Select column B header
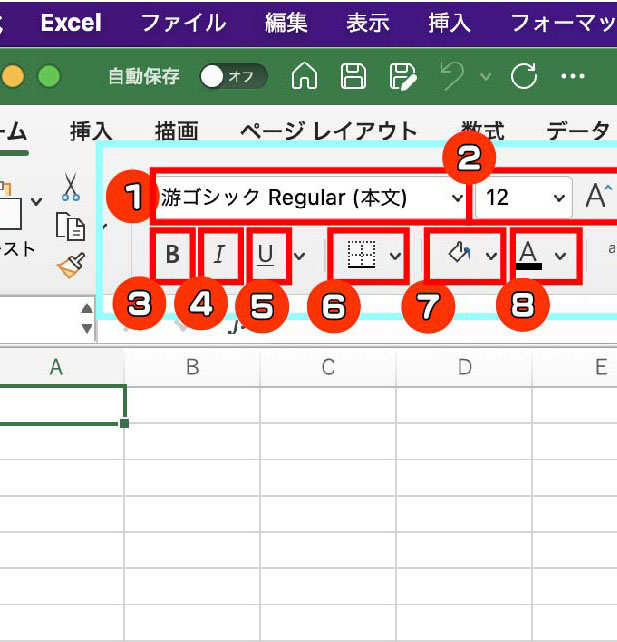This screenshot has height=642, width=617. point(192,367)
